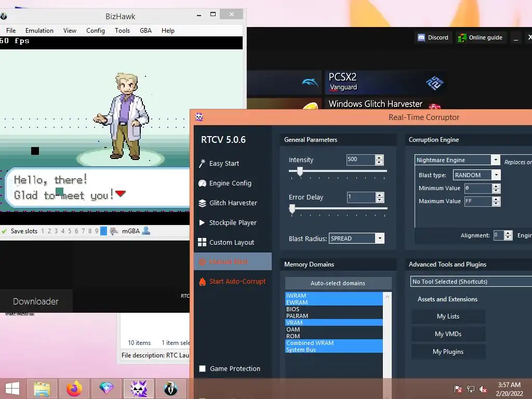532x399 pixels.
Task: Select Combined WRAM memory domain
Action: [334, 343]
